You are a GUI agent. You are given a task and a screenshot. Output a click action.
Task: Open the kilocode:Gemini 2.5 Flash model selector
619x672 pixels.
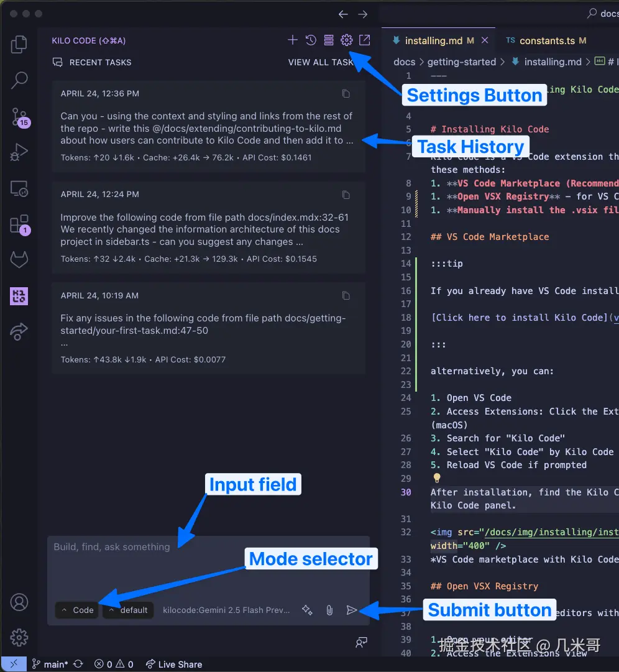tap(226, 610)
